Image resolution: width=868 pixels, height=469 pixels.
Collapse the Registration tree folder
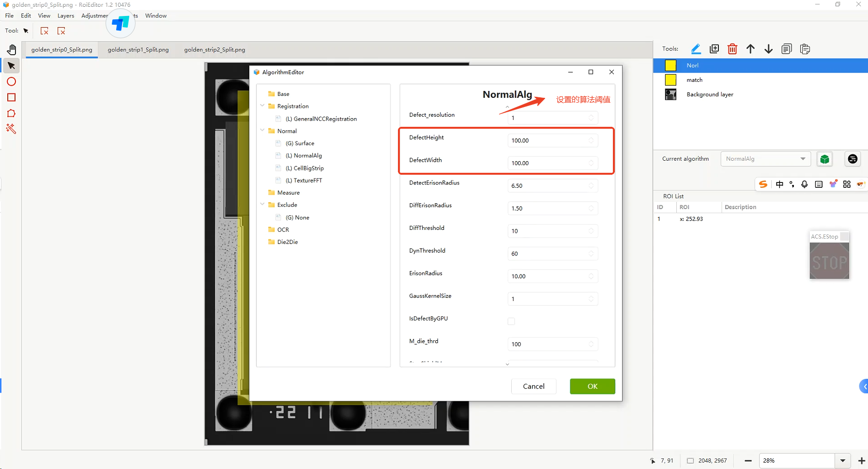262,106
